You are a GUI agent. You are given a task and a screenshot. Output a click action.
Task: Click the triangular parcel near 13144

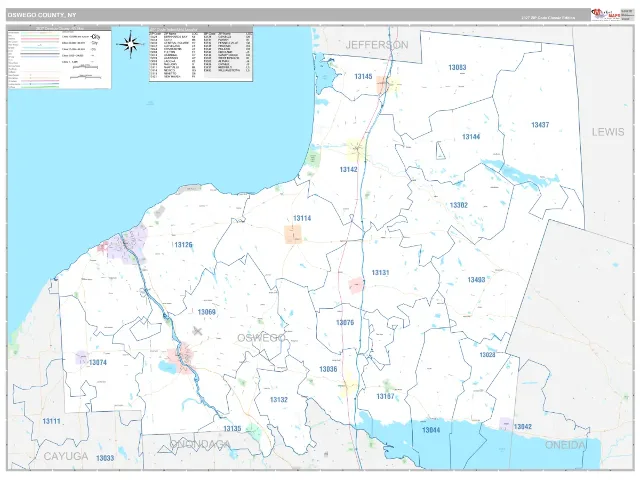[x=440, y=150]
